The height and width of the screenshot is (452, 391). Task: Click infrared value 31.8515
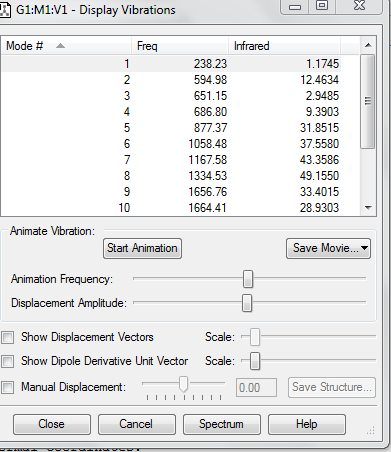(x=319, y=128)
